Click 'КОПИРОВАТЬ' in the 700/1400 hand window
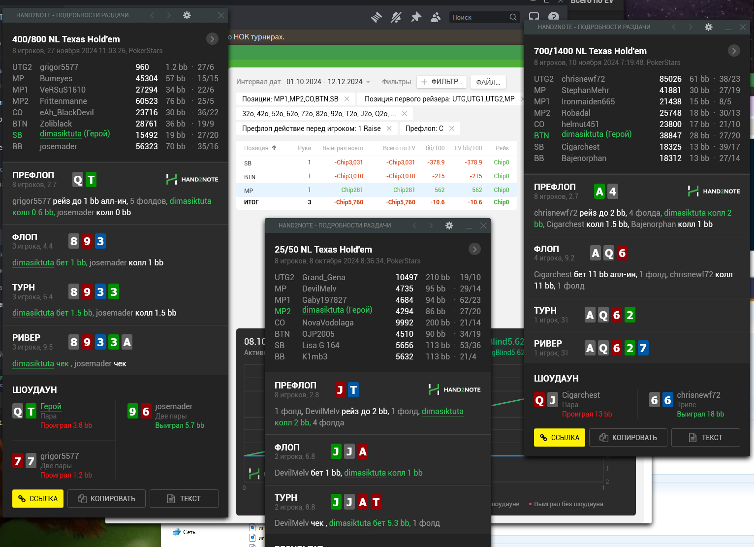 pyautogui.click(x=628, y=438)
